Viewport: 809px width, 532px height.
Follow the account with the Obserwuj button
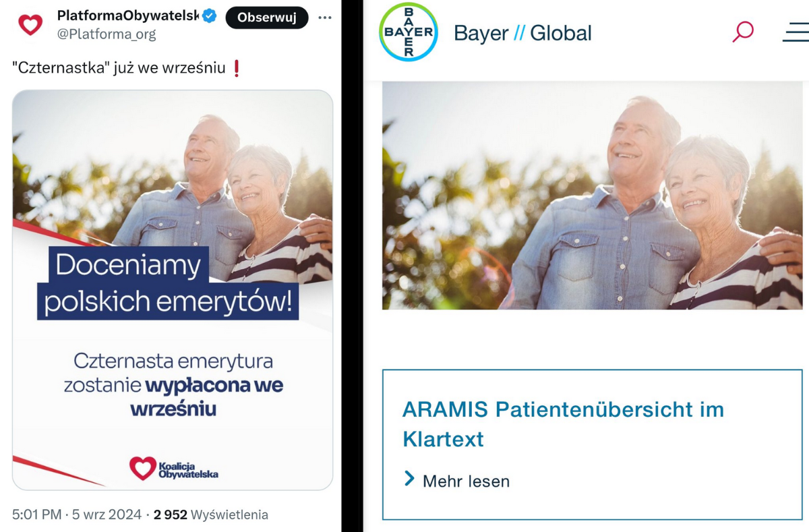(267, 18)
